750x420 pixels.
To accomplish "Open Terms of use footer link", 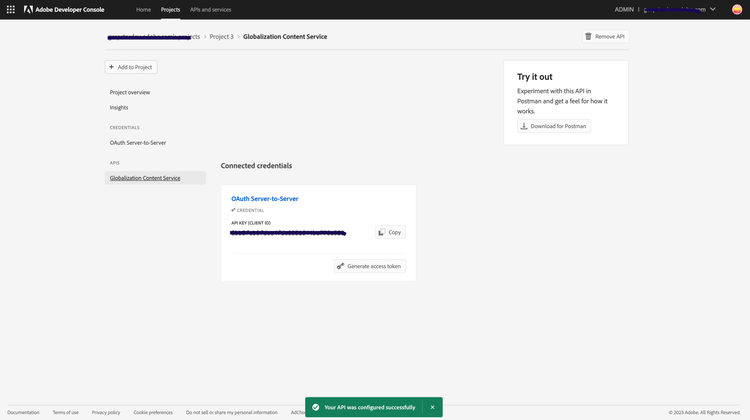I will [x=66, y=412].
